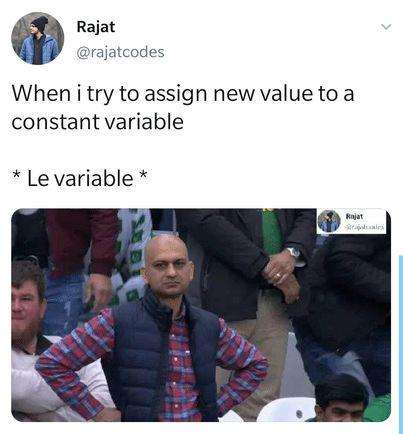Select the "When i try to assign" line
403x434 pixels.
tap(183, 95)
